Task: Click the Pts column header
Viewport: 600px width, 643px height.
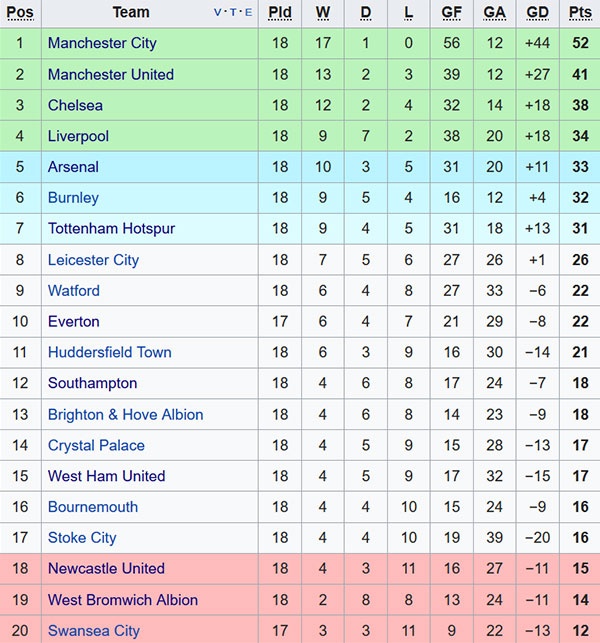Action: [x=580, y=13]
